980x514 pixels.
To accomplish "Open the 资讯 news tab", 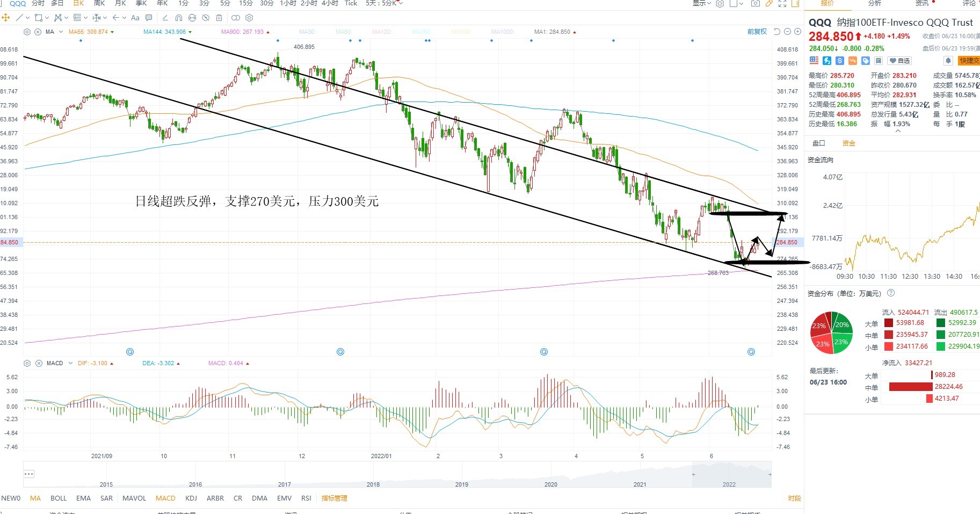I will [922, 3].
